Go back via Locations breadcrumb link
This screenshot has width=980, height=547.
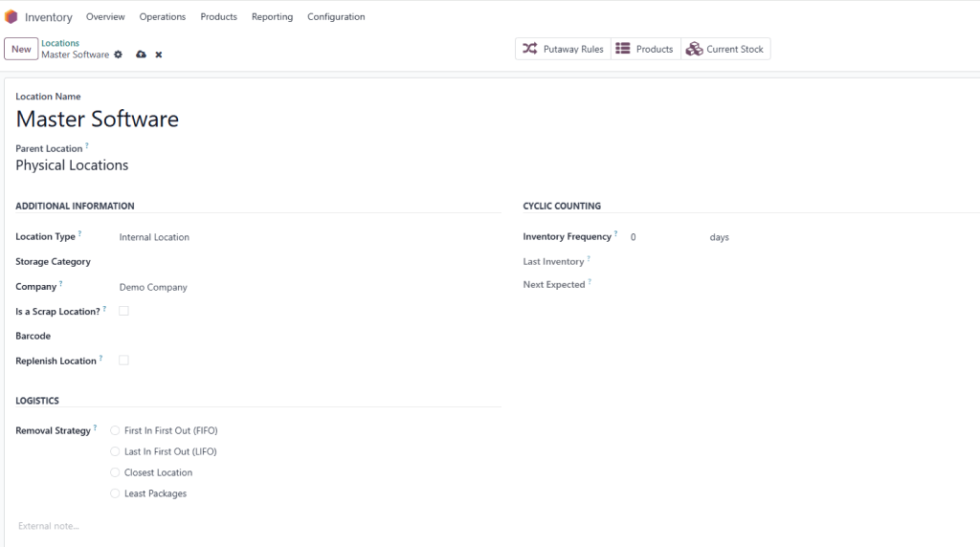60,43
